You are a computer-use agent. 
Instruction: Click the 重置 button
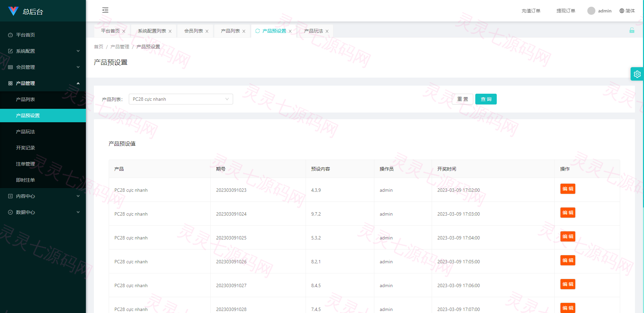(x=463, y=99)
